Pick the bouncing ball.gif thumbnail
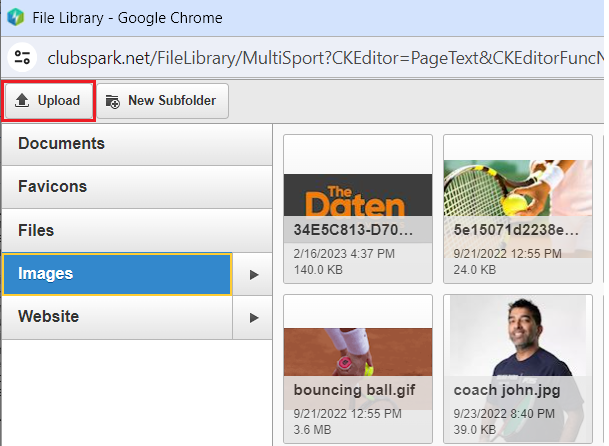This screenshot has width=609, height=446. [358, 345]
